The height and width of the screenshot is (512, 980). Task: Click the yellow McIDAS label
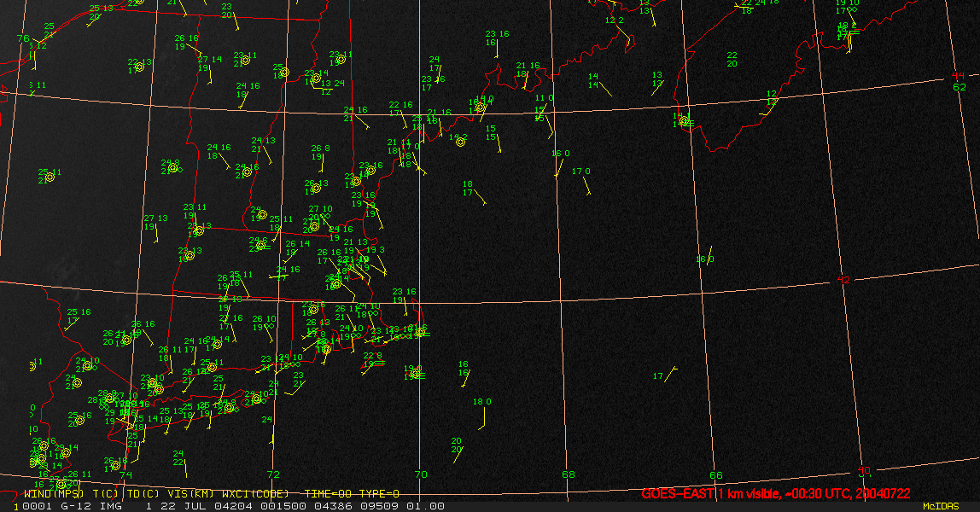tap(941, 506)
